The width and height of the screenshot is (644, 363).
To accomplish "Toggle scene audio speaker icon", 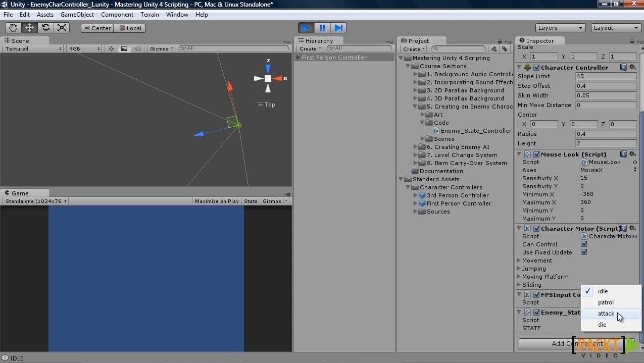I will 136,48.
